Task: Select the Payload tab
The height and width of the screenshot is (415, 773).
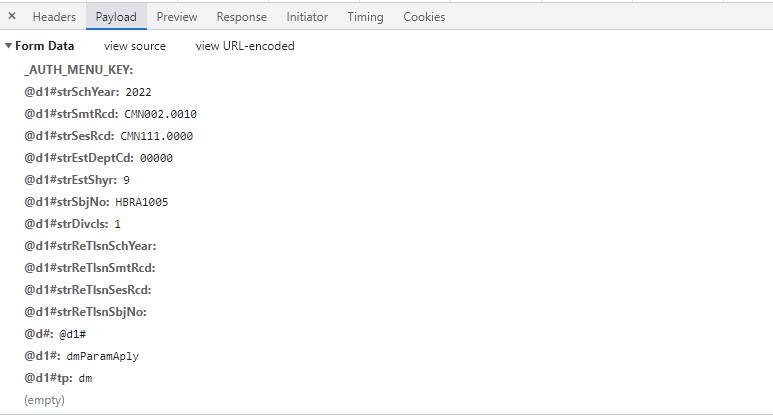Action: click(x=116, y=17)
